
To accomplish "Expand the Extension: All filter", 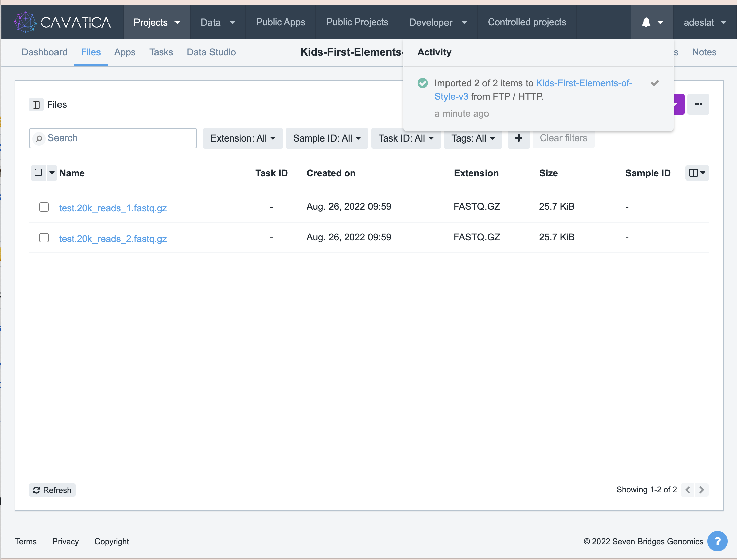I will point(243,138).
